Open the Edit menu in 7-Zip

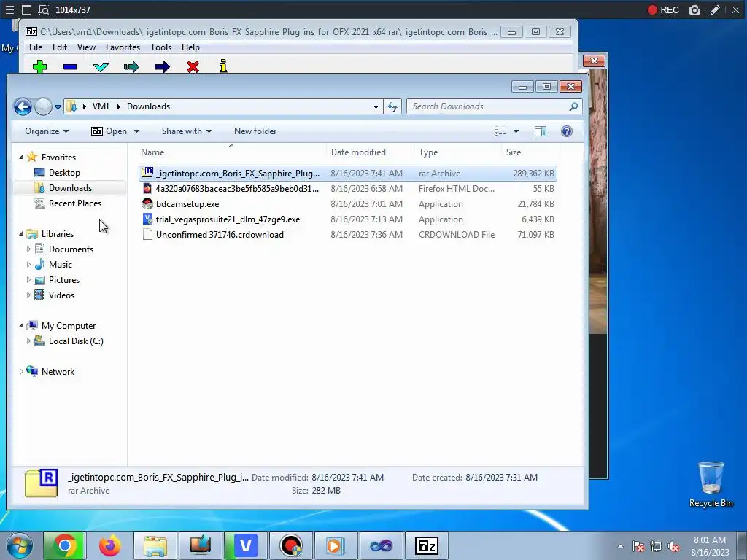pyautogui.click(x=60, y=47)
